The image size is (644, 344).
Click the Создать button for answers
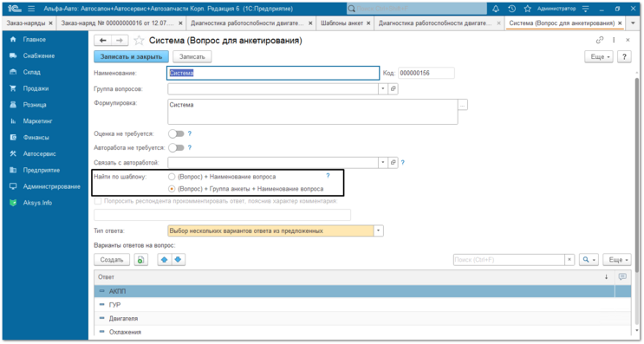(112, 260)
